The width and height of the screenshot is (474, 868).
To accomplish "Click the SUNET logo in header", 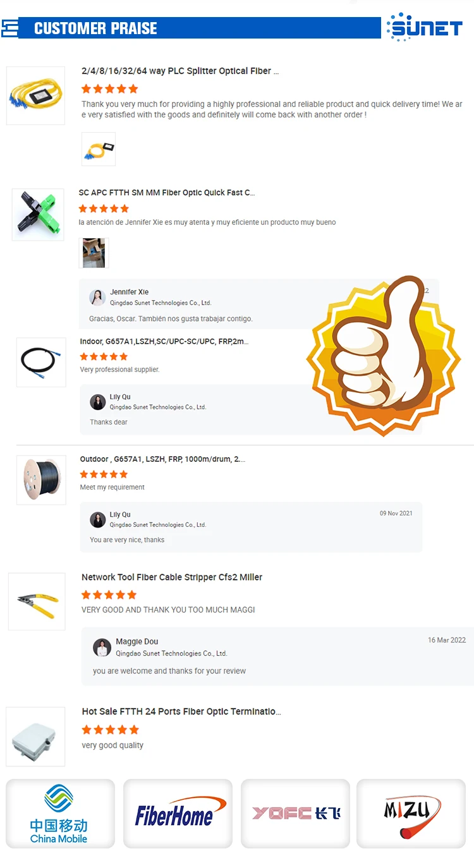I will pyautogui.click(x=424, y=27).
